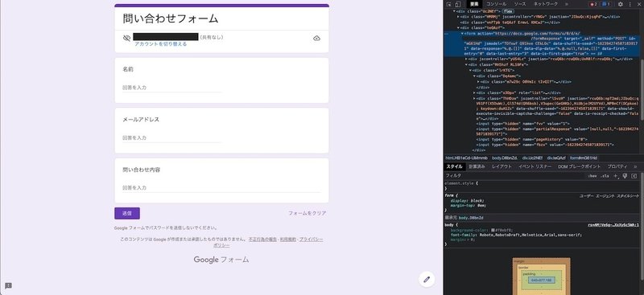Screen dimensions: 644x295
Task: Click the new style rule plus icon
Action: [x=616, y=175]
